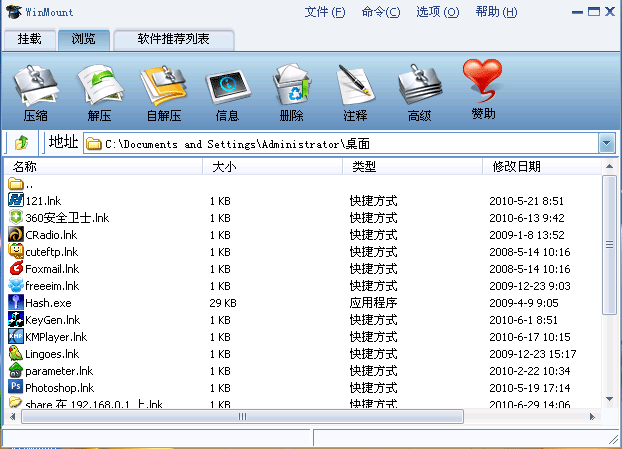
Task: Switch to the 软件推荐列表 tab
Action: pyautogui.click(x=173, y=40)
